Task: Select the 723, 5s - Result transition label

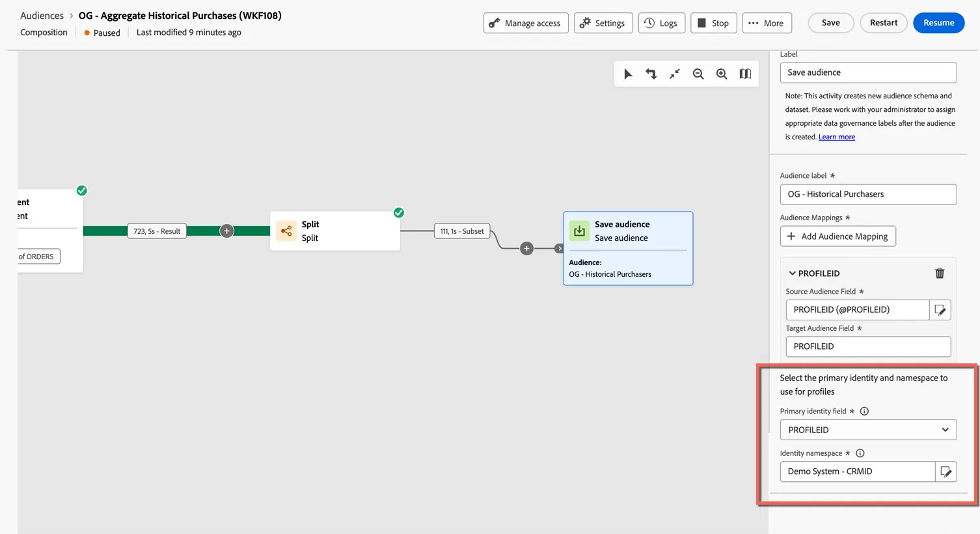Action: coord(157,231)
